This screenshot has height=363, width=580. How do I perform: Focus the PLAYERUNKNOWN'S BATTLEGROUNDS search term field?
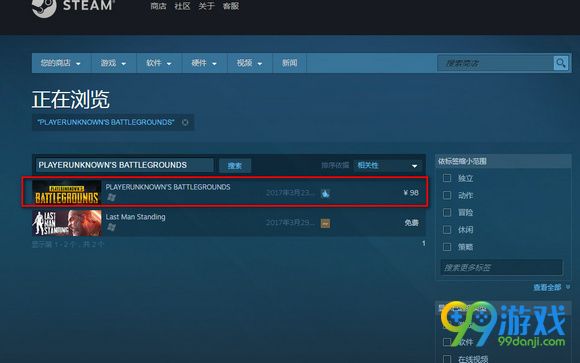coord(125,165)
